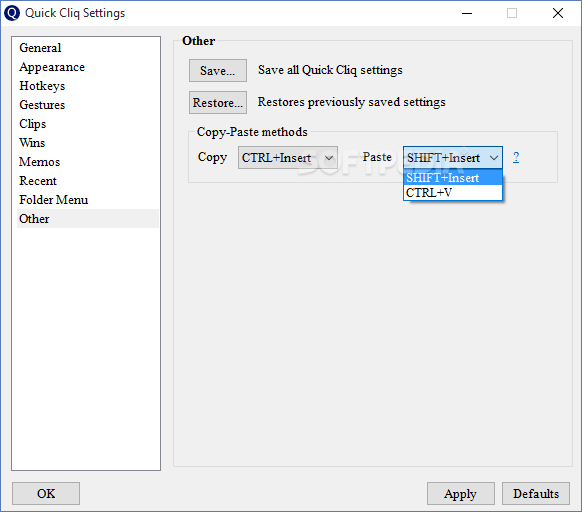
Task: Choose SHIFT+Insert from the Paste list
Action: point(453,177)
